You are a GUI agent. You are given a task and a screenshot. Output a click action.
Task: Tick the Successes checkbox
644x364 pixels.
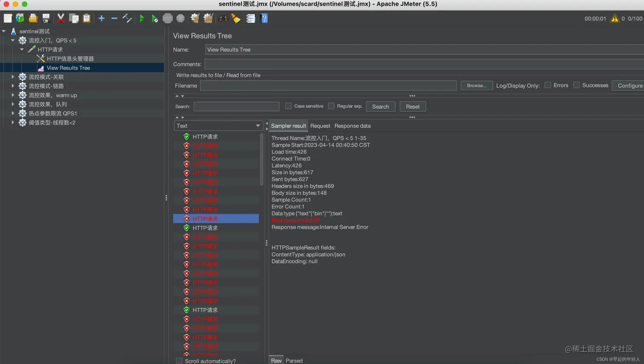[x=576, y=85]
